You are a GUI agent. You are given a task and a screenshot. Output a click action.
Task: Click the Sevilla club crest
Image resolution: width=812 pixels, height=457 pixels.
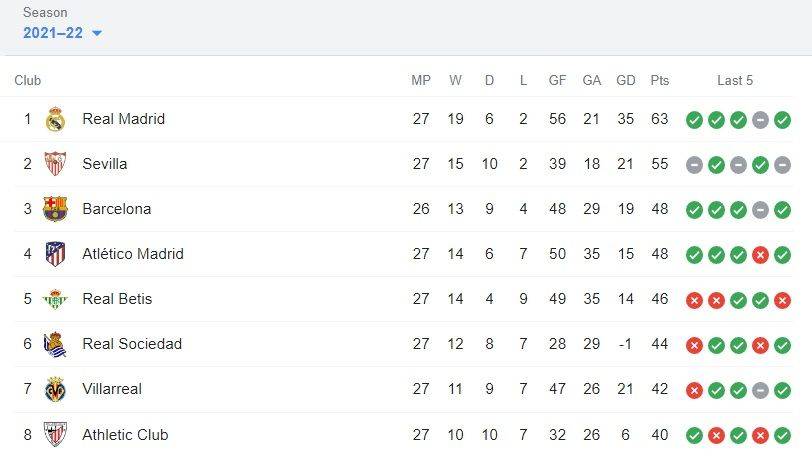pyautogui.click(x=55, y=164)
